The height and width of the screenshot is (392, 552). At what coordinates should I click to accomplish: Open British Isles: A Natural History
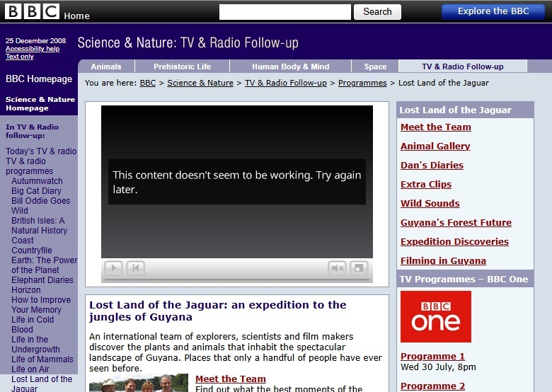(39, 226)
